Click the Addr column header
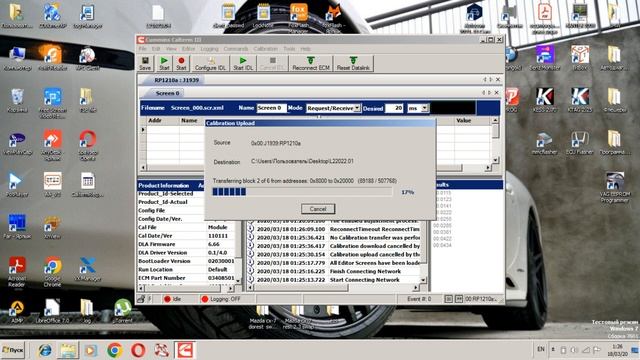 [155, 120]
